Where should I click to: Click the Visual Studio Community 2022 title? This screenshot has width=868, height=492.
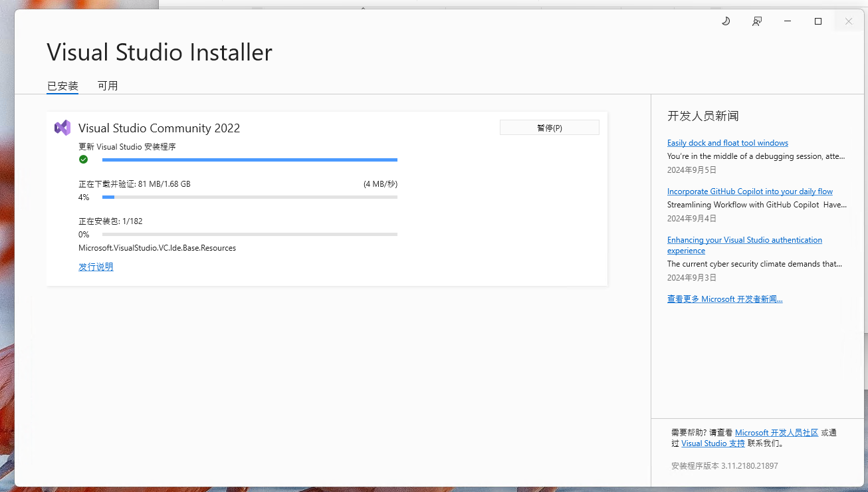coord(160,128)
